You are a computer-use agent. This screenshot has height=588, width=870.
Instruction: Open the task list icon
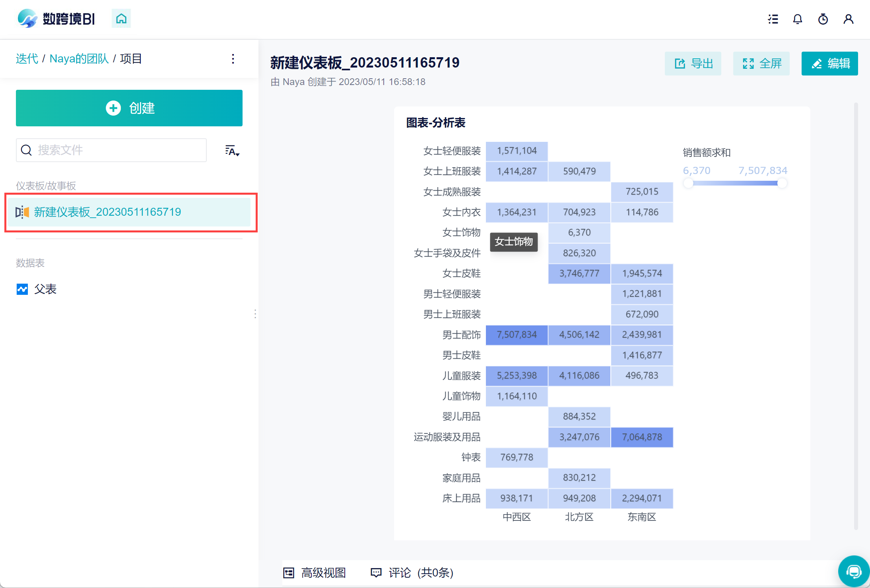tap(773, 19)
